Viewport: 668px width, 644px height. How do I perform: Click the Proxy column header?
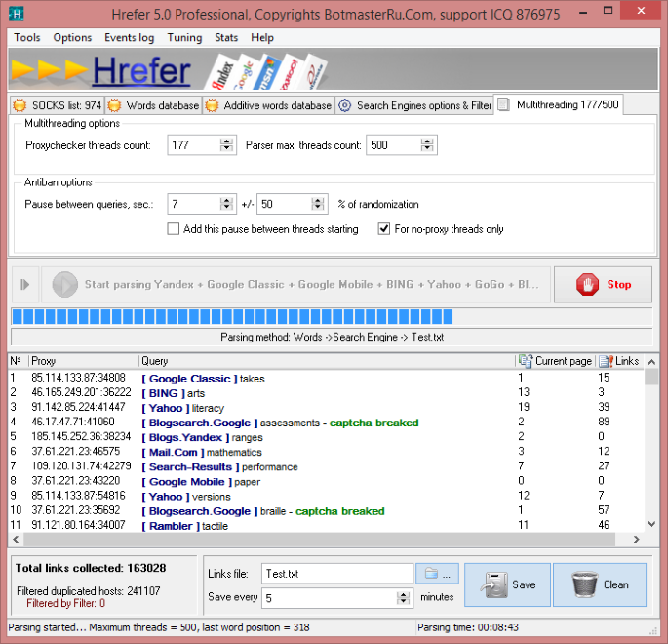[x=84, y=361]
